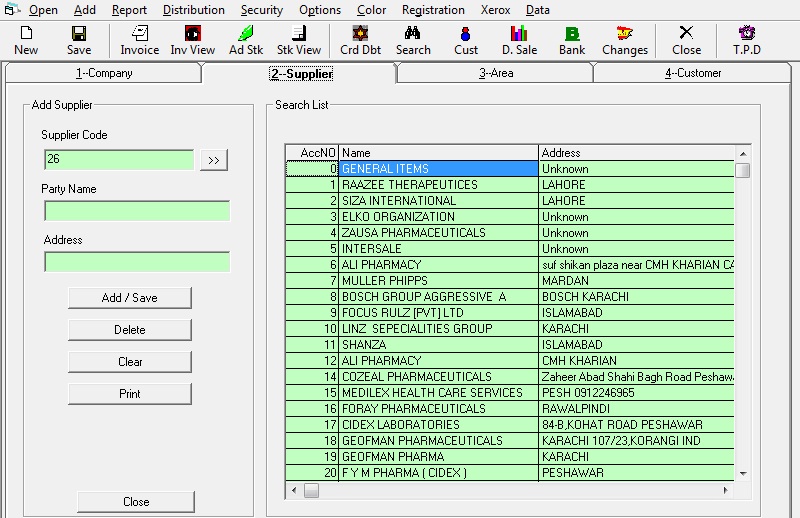Image resolution: width=800 pixels, height=518 pixels.
Task: Click the Name column header
Action: (438, 153)
